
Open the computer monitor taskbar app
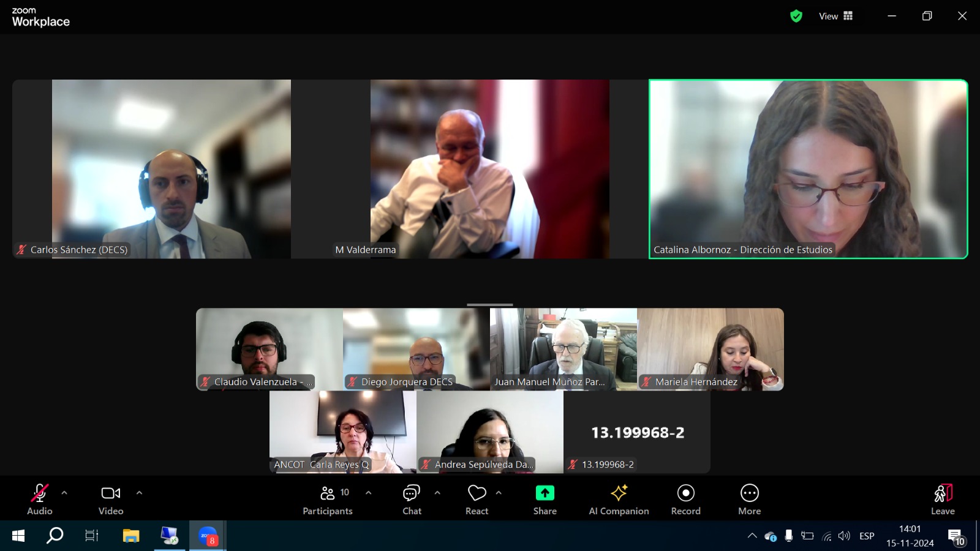pyautogui.click(x=170, y=536)
